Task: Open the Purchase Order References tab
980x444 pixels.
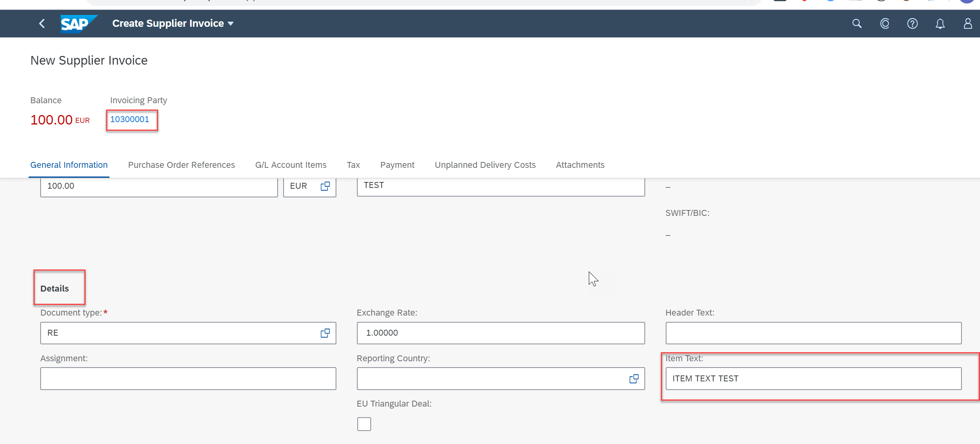Action: pos(181,165)
